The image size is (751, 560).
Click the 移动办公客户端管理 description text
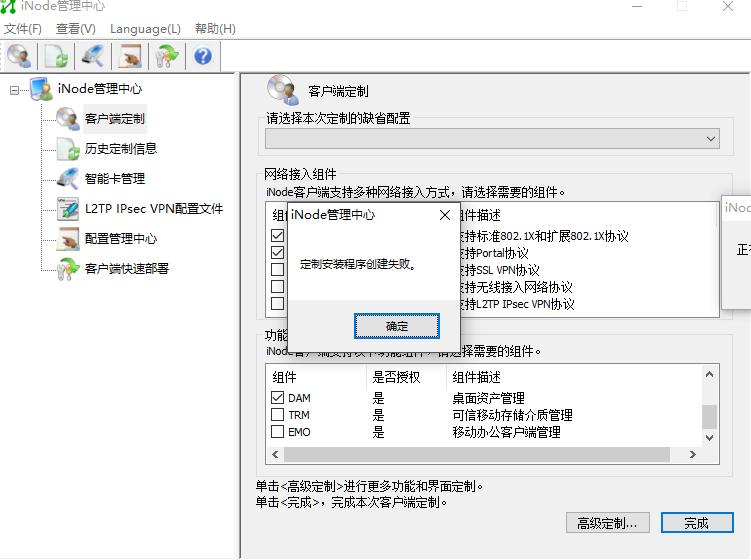[506, 432]
